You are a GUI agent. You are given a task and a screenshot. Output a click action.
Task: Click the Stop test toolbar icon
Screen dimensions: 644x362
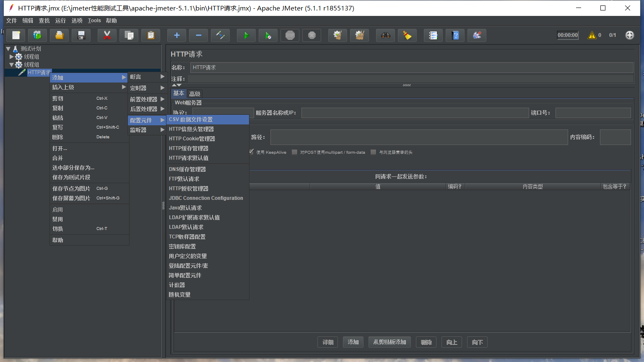(290, 35)
